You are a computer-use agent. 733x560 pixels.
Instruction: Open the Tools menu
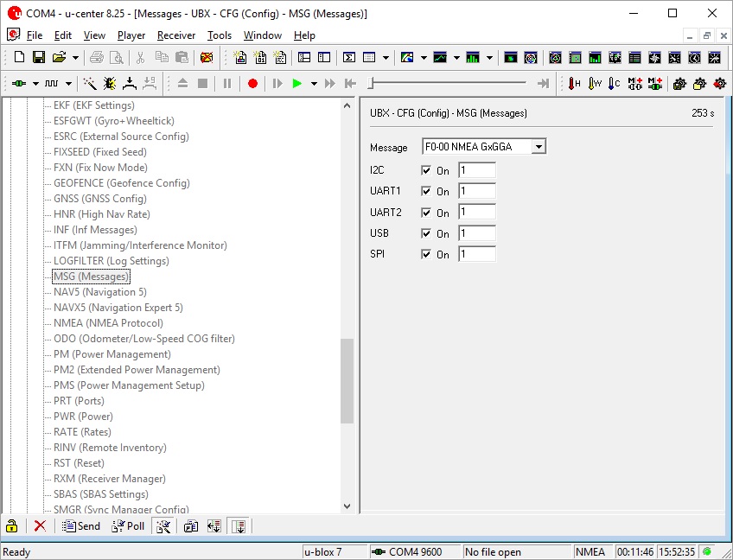[220, 35]
